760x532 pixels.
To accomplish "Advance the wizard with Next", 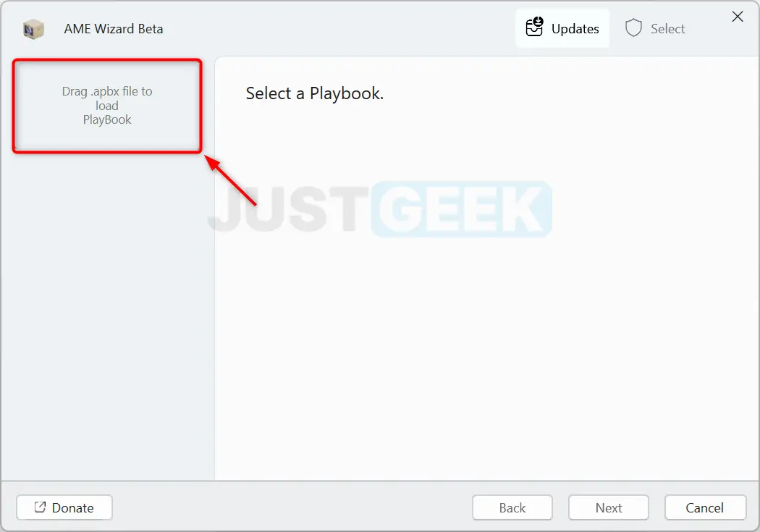I will (x=608, y=507).
